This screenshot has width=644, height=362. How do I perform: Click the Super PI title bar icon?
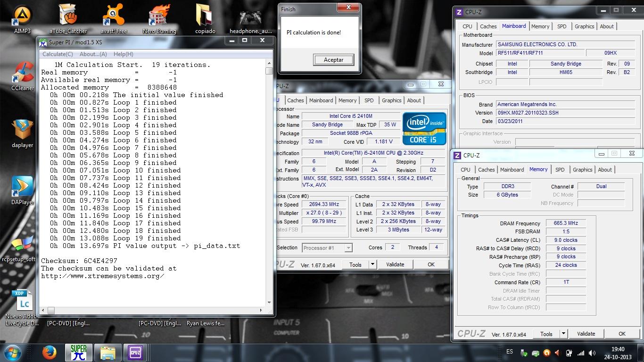tap(44, 42)
